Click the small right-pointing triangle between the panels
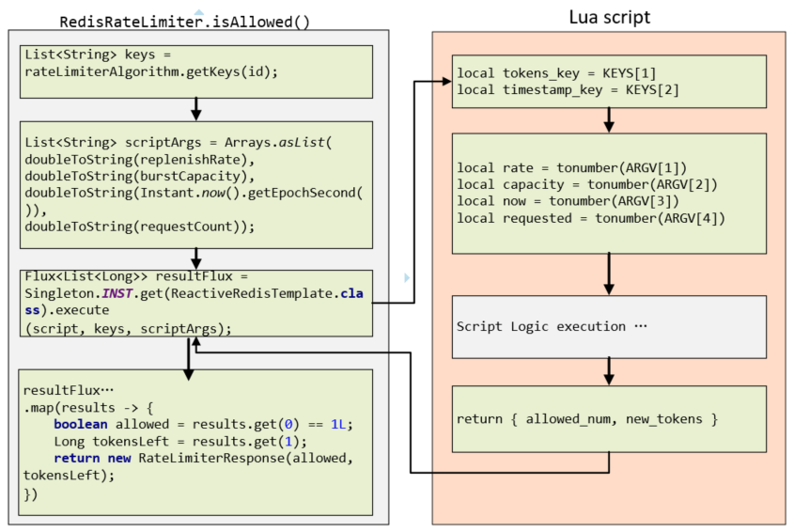 click(x=407, y=277)
